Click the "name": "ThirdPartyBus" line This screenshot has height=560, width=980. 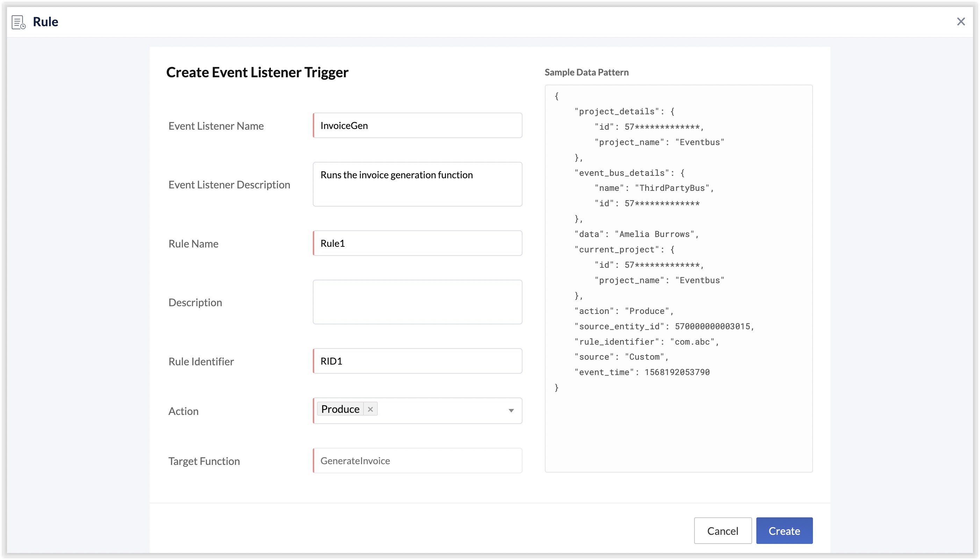(x=654, y=188)
